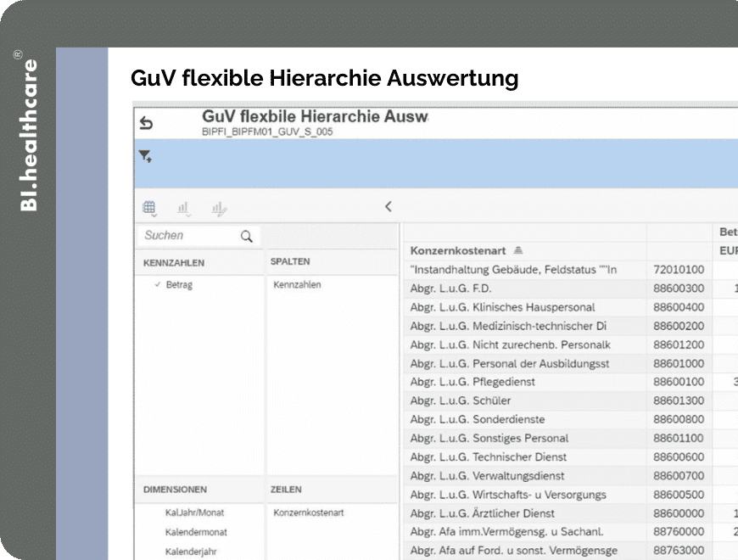Click the Konzernkostenart column header
738x560 pixels.
point(458,251)
